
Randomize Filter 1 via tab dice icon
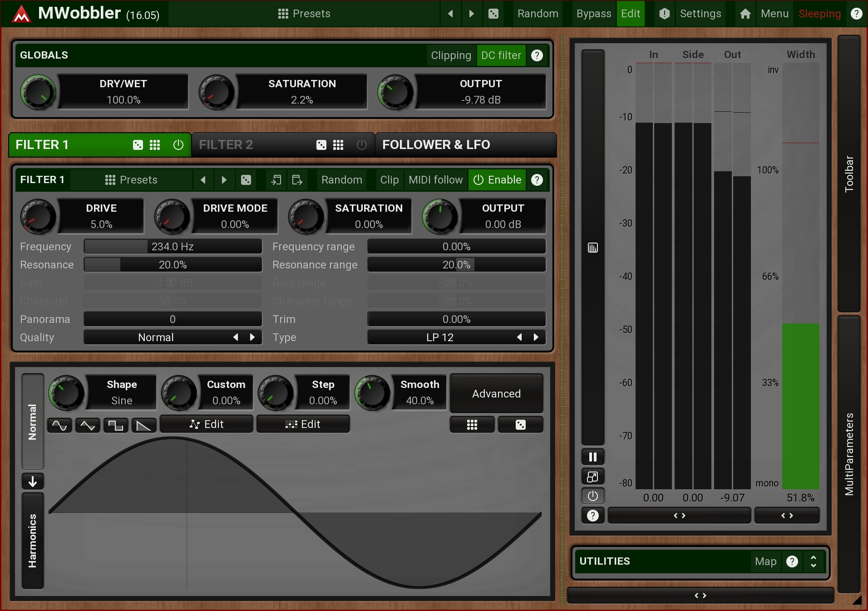click(138, 145)
